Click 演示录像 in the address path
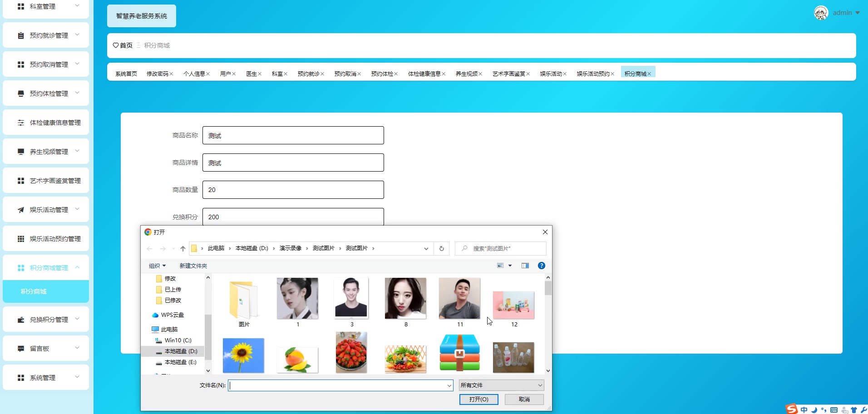 (291, 248)
